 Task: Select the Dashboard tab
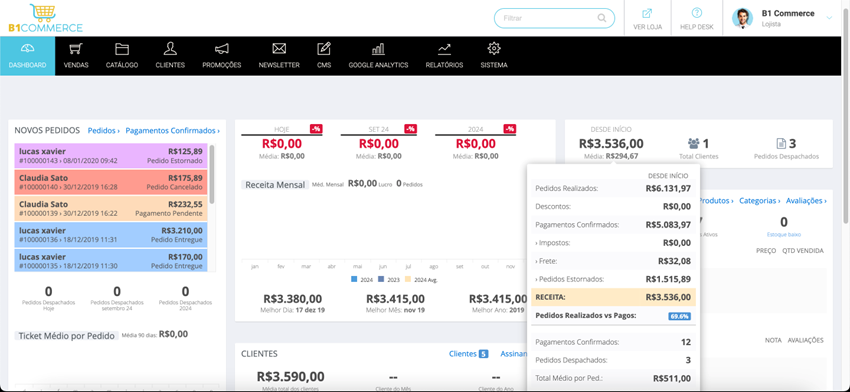pyautogui.click(x=27, y=56)
